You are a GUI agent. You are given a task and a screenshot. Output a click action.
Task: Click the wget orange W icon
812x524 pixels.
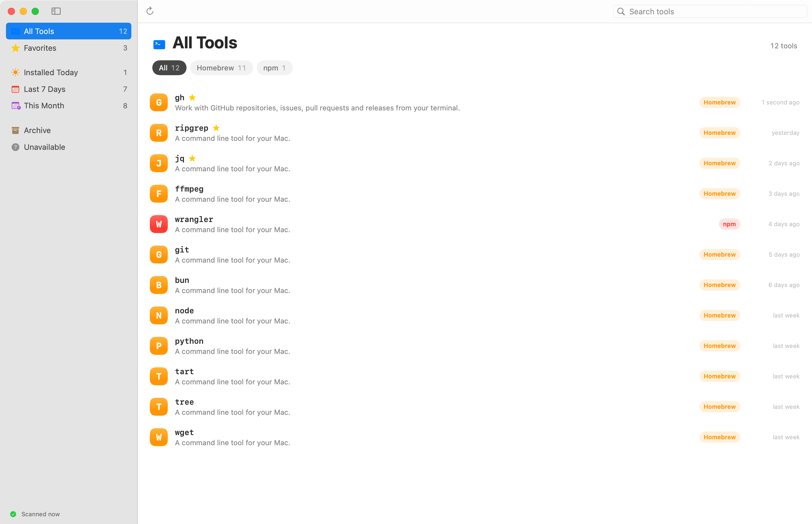click(159, 437)
